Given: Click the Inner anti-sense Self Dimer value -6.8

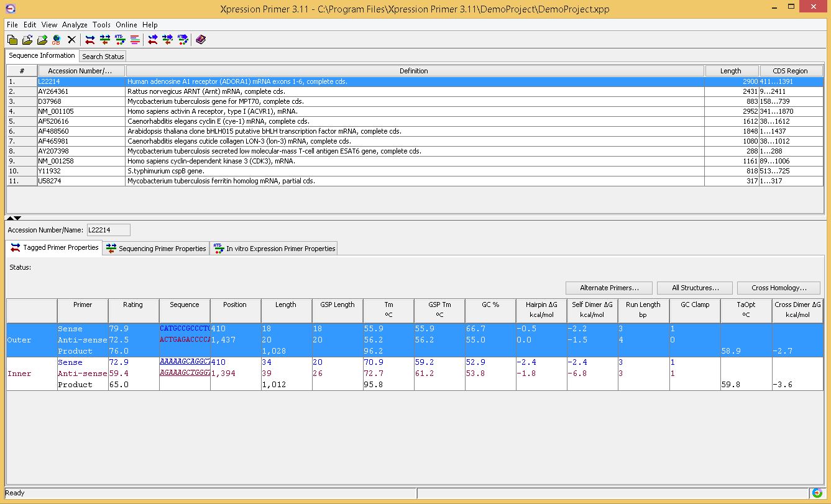Looking at the screenshot, I should tap(577, 373).
